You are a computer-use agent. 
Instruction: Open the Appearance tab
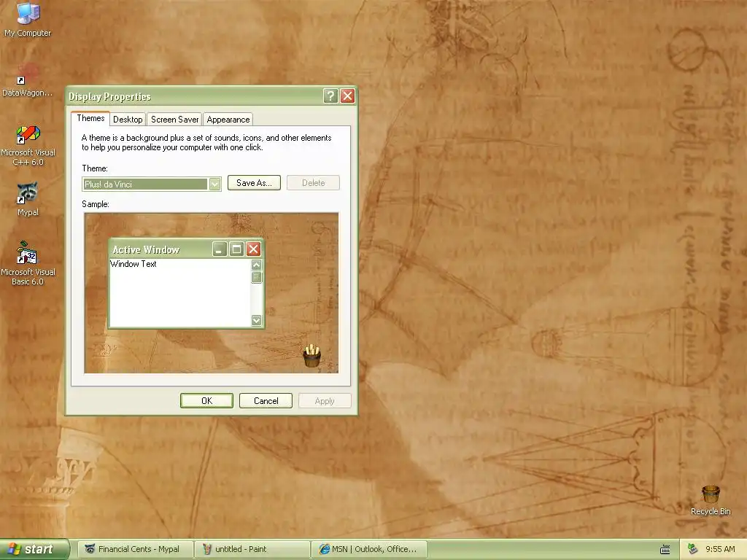228,120
